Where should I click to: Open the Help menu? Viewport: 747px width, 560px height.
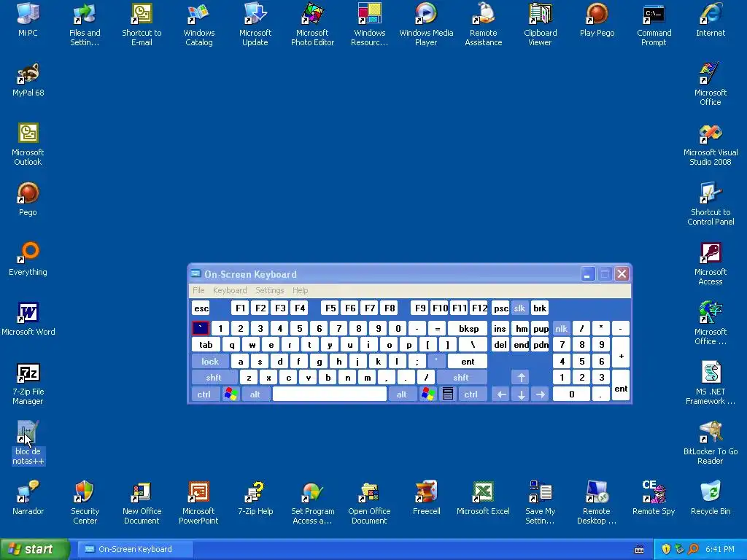[300, 290]
